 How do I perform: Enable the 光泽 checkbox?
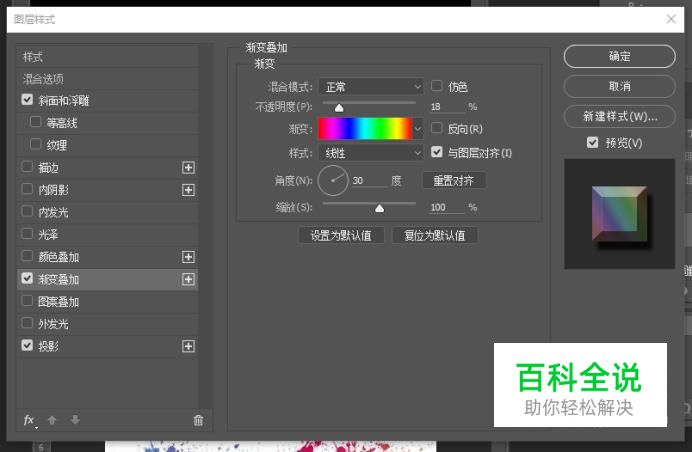click(x=27, y=234)
